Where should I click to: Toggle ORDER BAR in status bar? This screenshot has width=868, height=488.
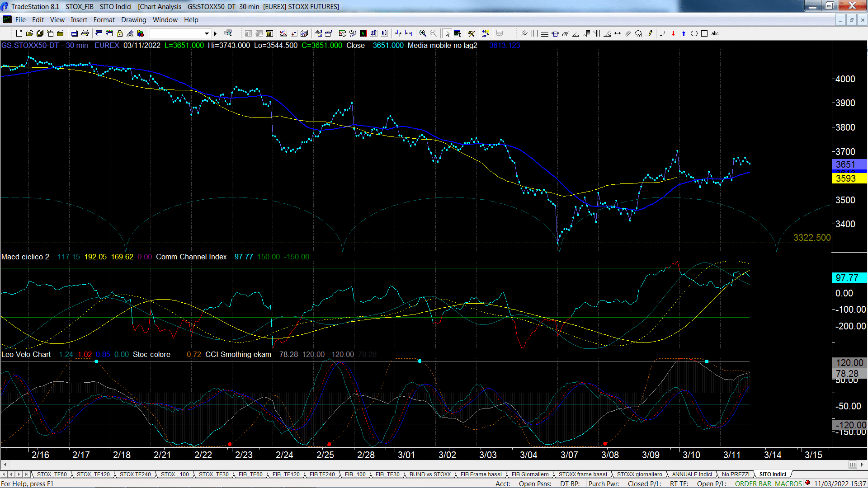753,483
